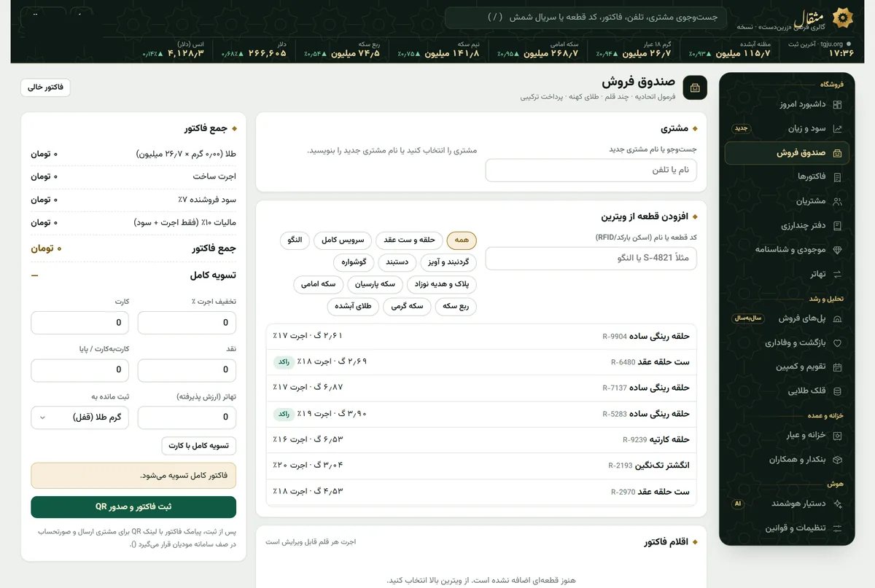Click تسویه کامل با کارت button
This screenshot has height=588, width=875.
198,446
